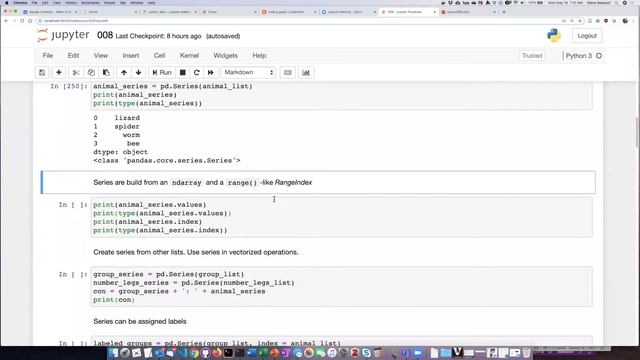The image size is (640, 360).
Task: Open the Markdown cell type dropdown
Action: (248, 73)
